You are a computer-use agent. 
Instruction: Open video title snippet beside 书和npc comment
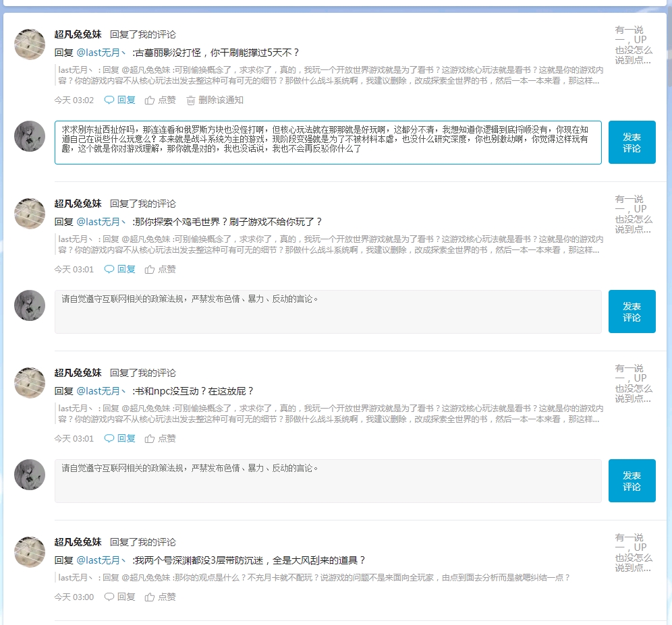point(634,384)
